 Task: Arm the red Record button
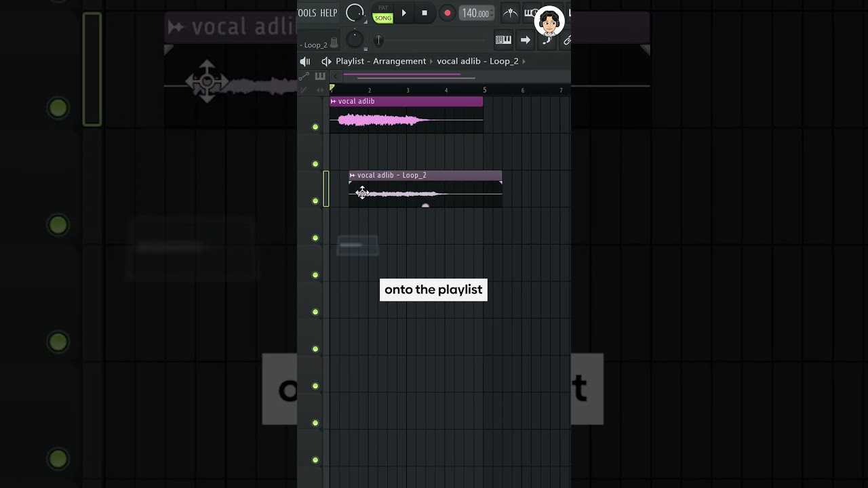point(447,13)
